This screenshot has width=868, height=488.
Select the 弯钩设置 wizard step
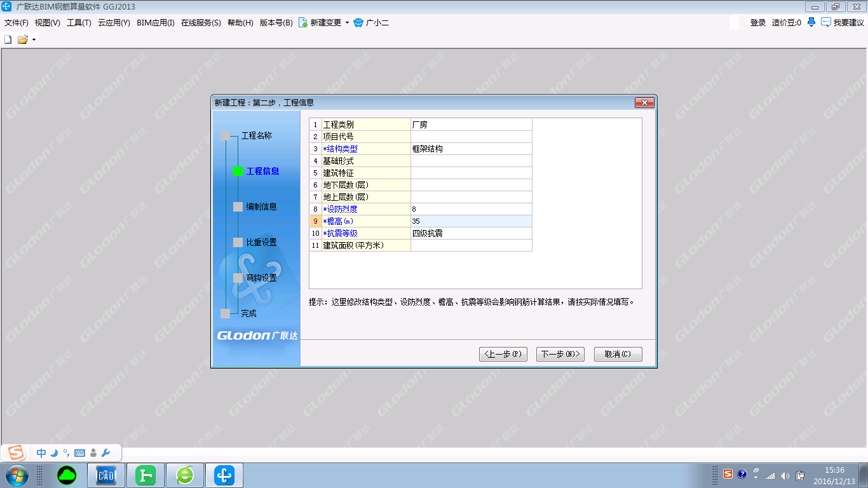pyautogui.click(x=261, y=278)
